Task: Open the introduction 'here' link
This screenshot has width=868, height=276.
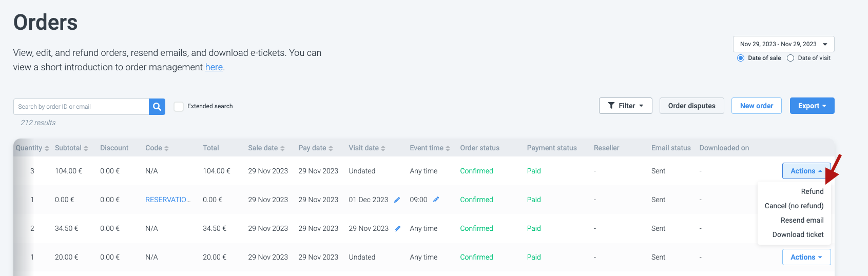Action: click(214, 67)
